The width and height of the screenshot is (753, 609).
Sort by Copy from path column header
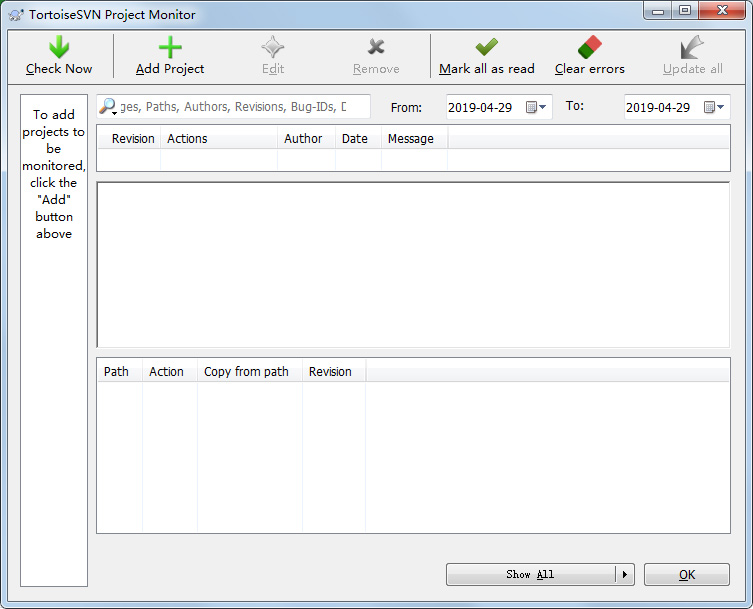250,372
